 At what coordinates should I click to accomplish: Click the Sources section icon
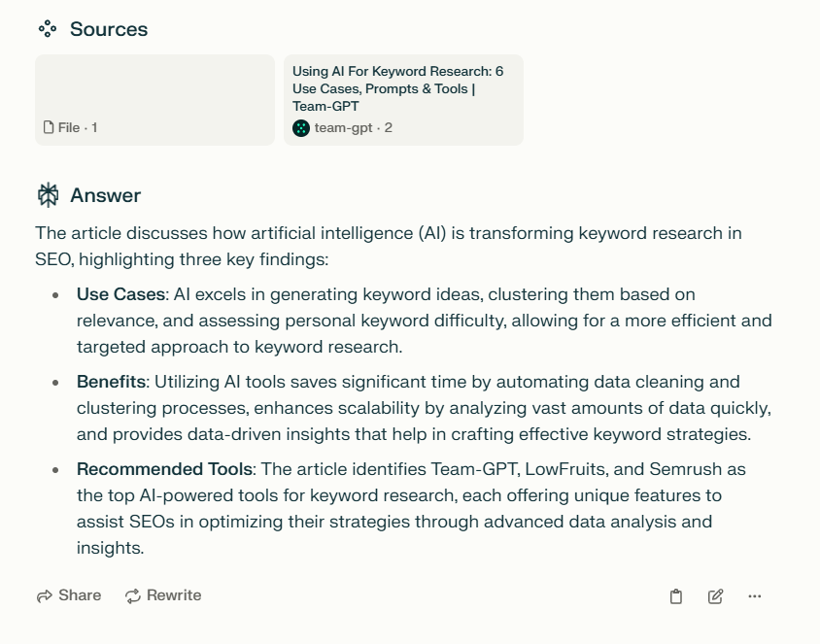click(x=48, y=29)
